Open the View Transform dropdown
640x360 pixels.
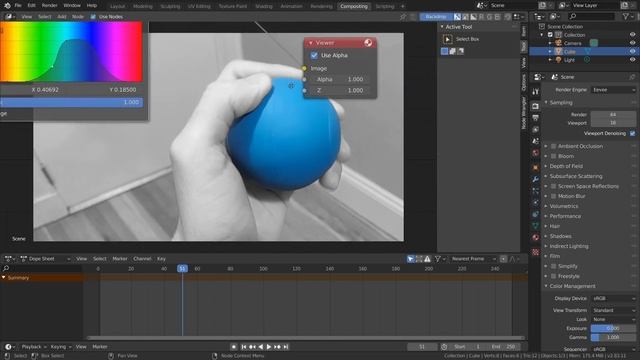click(613, 310)
